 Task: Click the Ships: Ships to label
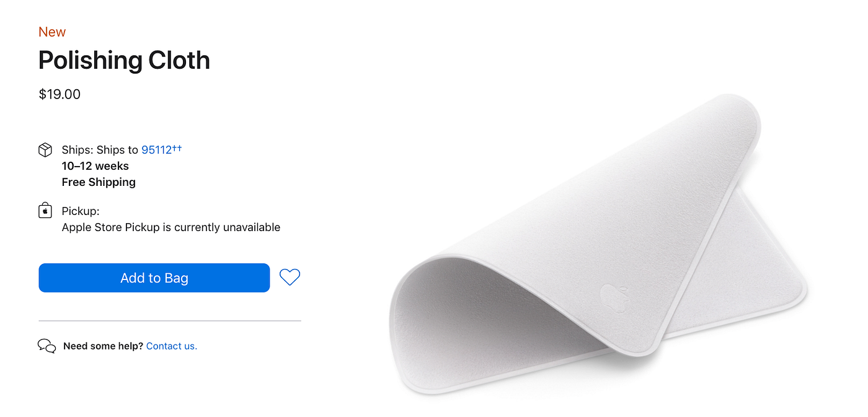tap(100, 150)
